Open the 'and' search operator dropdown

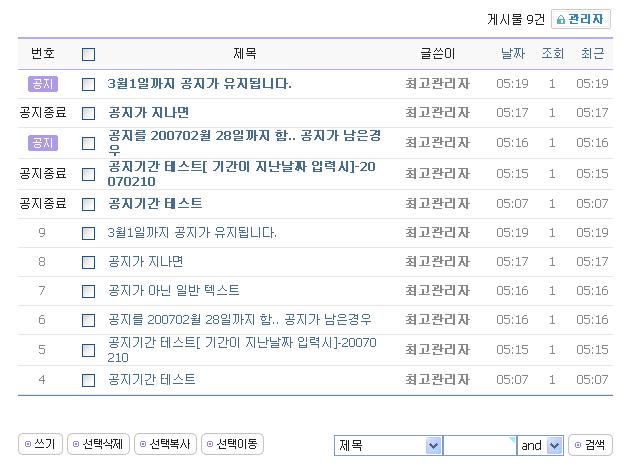(x=540, y=445)
